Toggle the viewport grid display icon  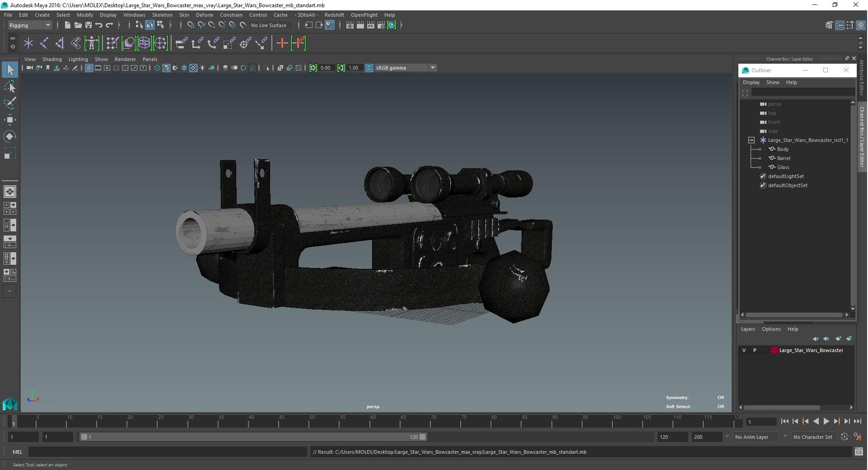click(x=89, y=68)
